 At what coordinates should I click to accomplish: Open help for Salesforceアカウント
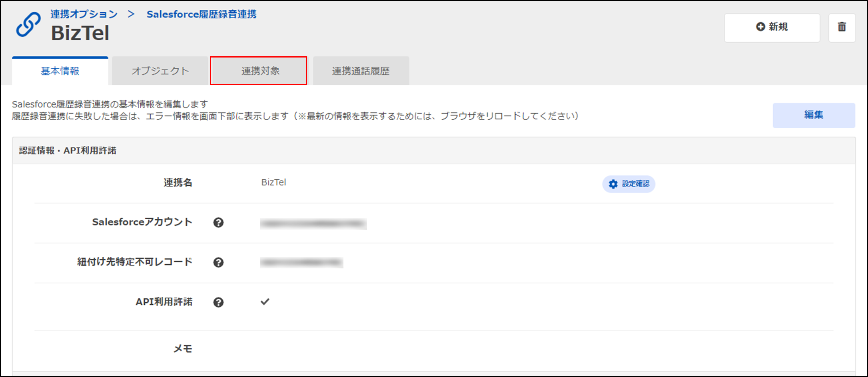tap(218, 222)
